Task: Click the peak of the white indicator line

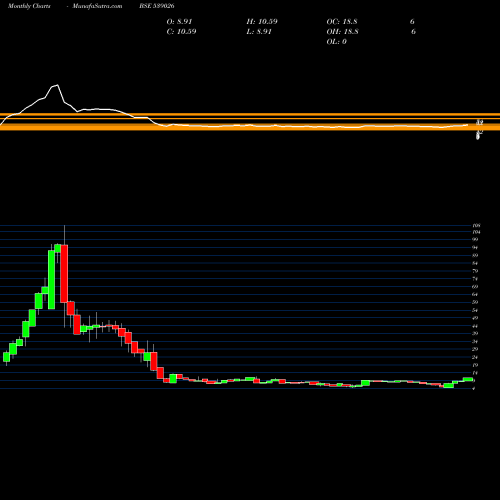Action: tap(58, 85)
